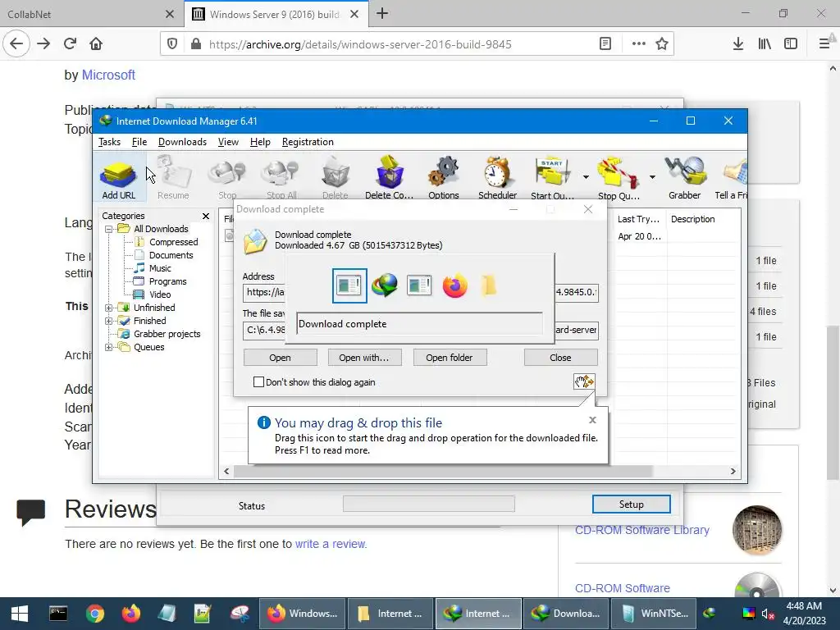Reload the archive.org page

(71, 44)
